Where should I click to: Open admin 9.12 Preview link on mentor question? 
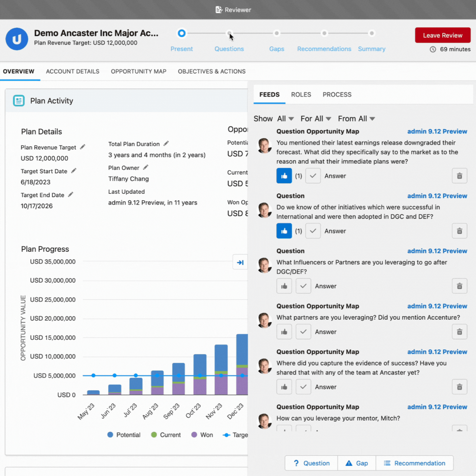[437, 407]
